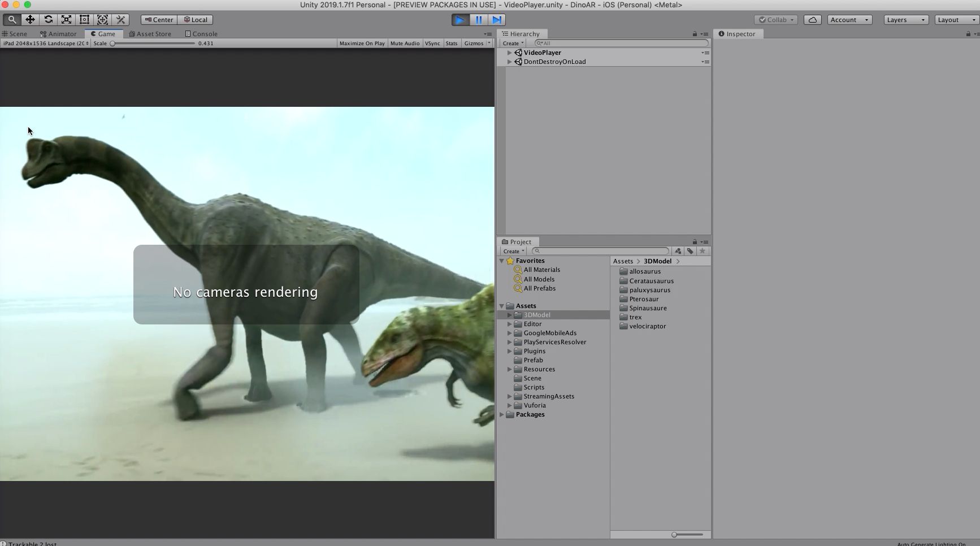Select the Rect Transform tool
Screen dimensions: 980x546
[x=84, y=20]
